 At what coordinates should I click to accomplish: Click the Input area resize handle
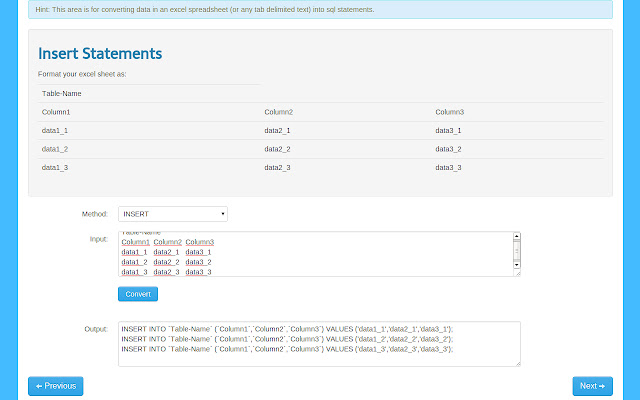pyautogui.click(x=517, y=272)
